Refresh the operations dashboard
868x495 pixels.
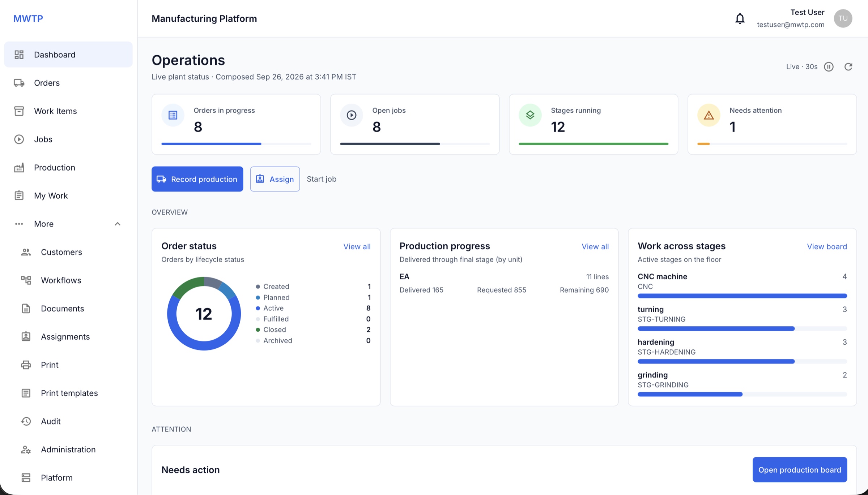[848, 67]
